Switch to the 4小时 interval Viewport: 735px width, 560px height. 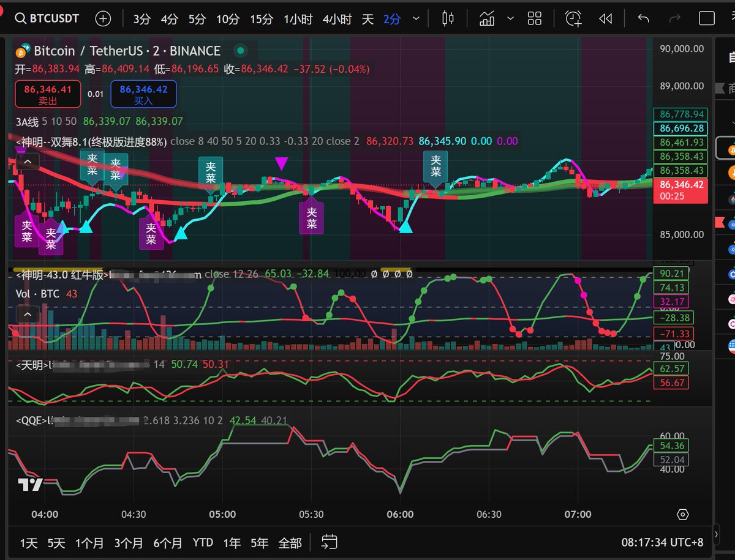(337, 19)
